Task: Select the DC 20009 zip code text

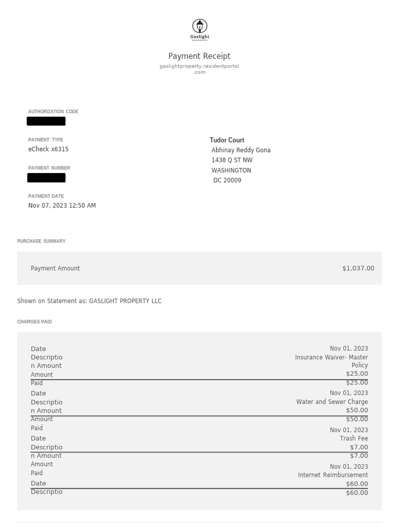Action: pyautogui.click(x=227, y=181)
